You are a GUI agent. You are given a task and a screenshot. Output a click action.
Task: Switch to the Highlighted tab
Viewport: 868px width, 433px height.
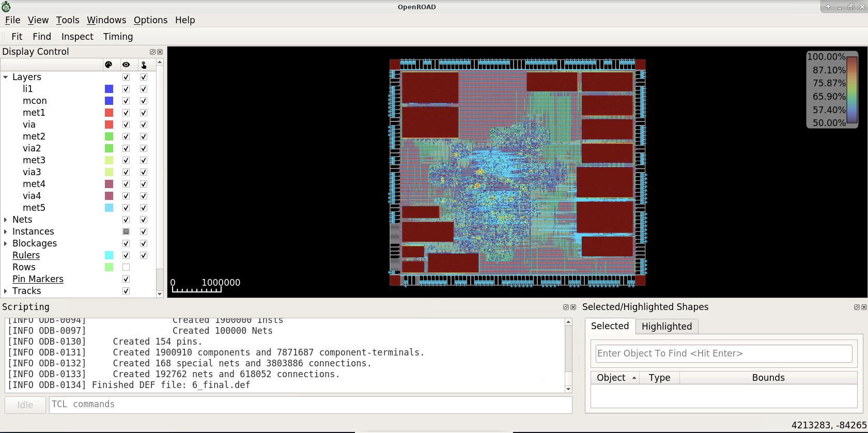pyautogui.click(x=667, y=326)
